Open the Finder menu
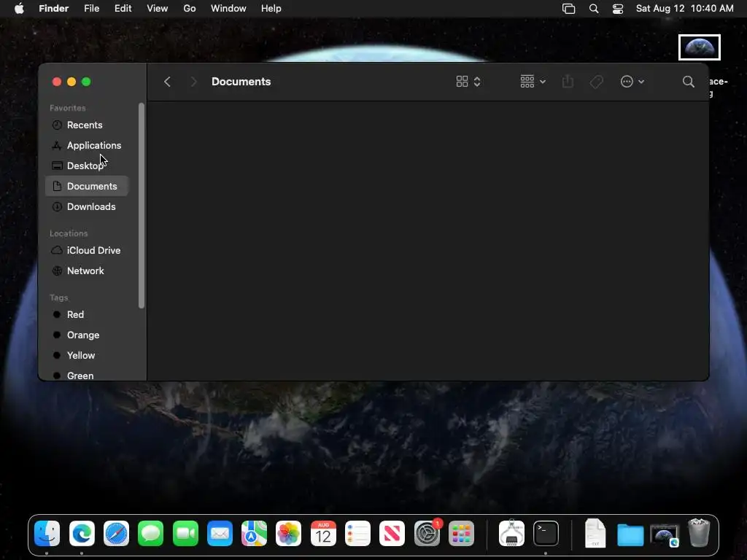The width and height of the screenshot is (747, 560). click(54, 9)
